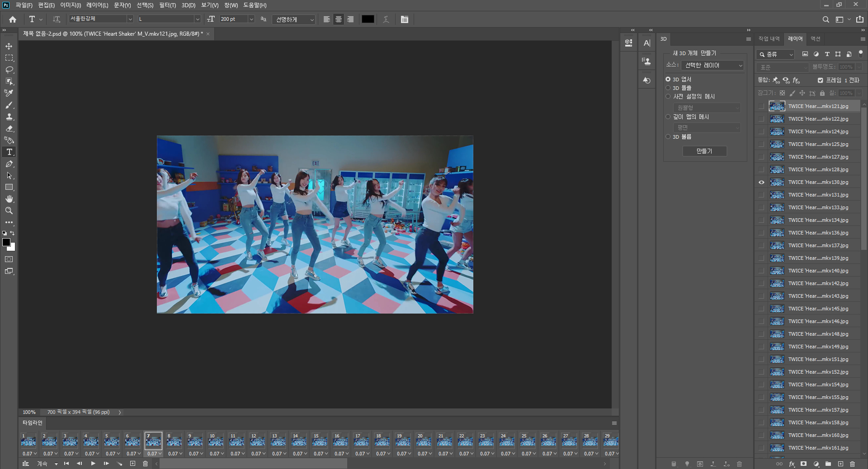Select the Move tool
868x469 pixels.
tap(9, 46)
